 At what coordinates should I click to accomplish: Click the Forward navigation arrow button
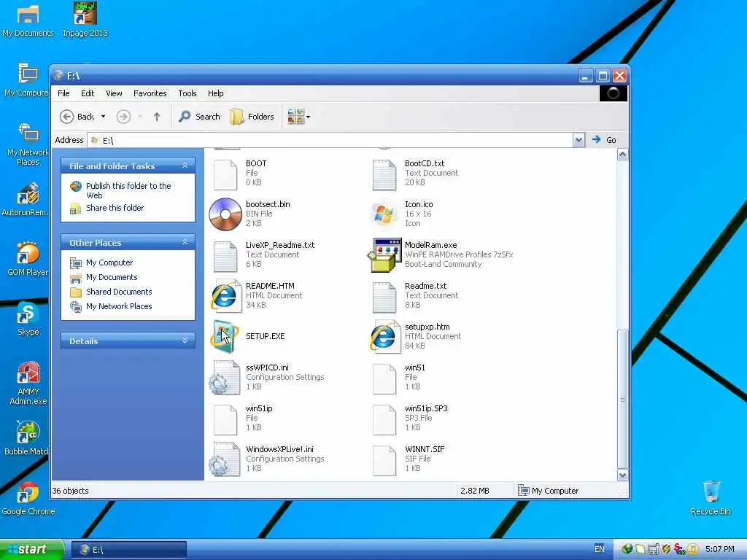point(123,117)
